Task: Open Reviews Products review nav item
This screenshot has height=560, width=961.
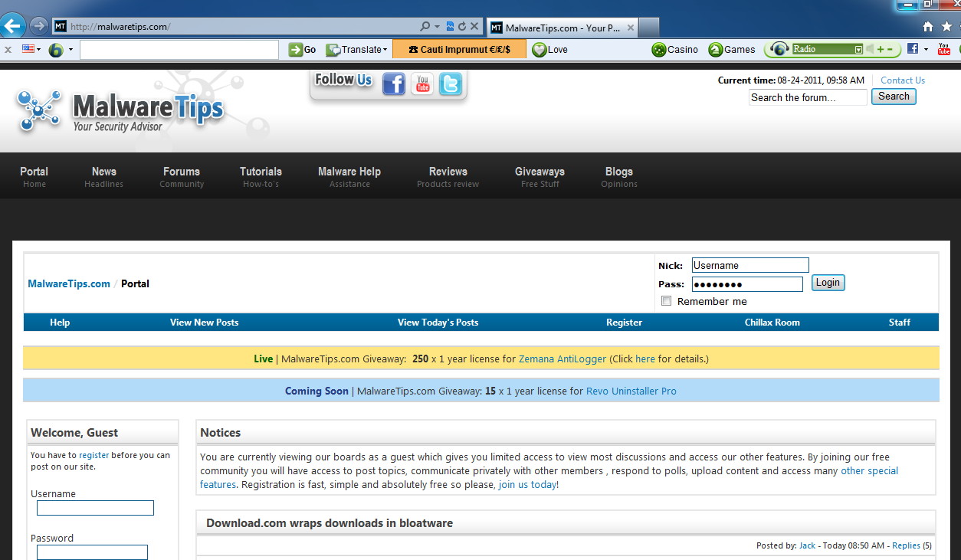Action: (448, 177)
